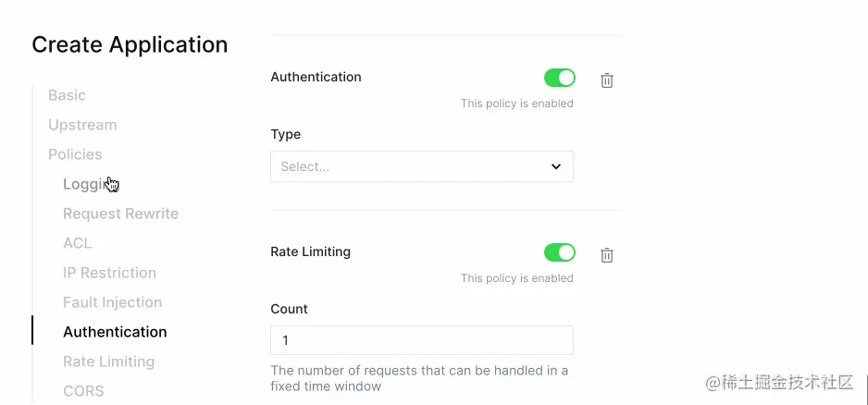
Task: Click the chevron arrow in Type select
Action: click(x=556, y=166)
